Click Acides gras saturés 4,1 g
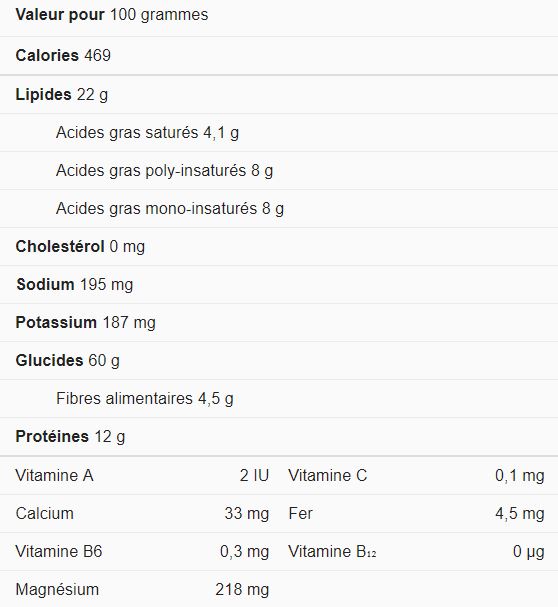This screenshot has width=558, height=607. tap(147, 133)
